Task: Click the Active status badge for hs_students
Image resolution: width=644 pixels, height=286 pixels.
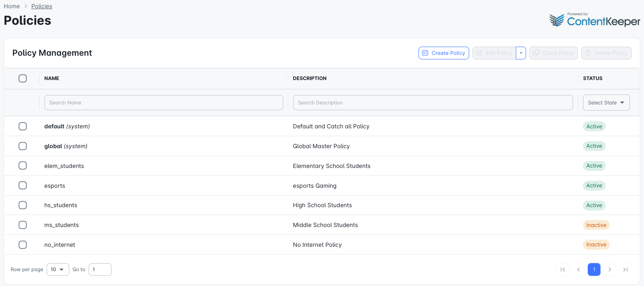Action: pyautogui.click(x=594, y=205)
